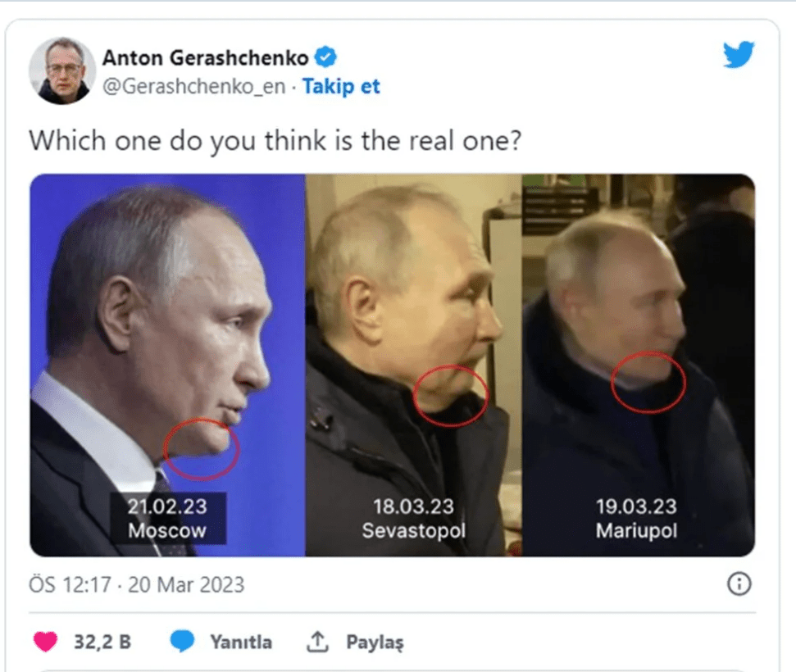
Task: Click the Anton Gerashchenko display name
Action: (206, 58)
